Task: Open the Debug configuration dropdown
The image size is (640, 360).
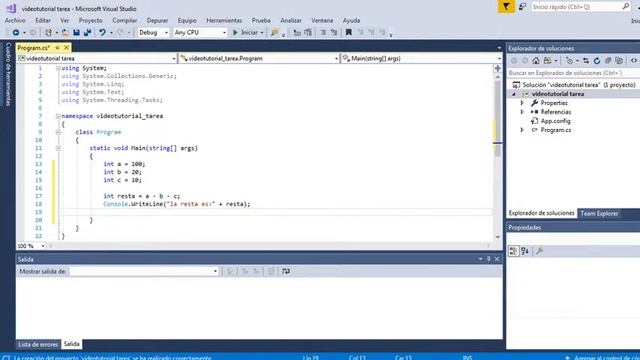Action: point(153,32)
